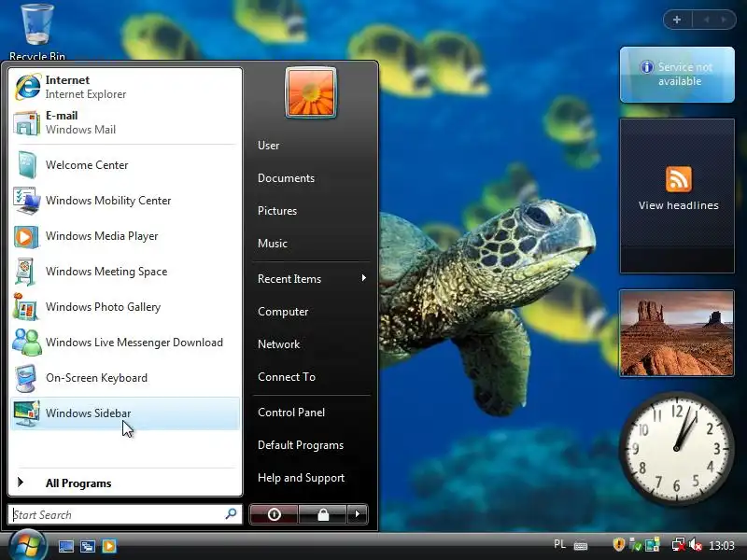747x560 pixels.
Task: Expand the Recent Items submenu
Action: click(311, 278)
